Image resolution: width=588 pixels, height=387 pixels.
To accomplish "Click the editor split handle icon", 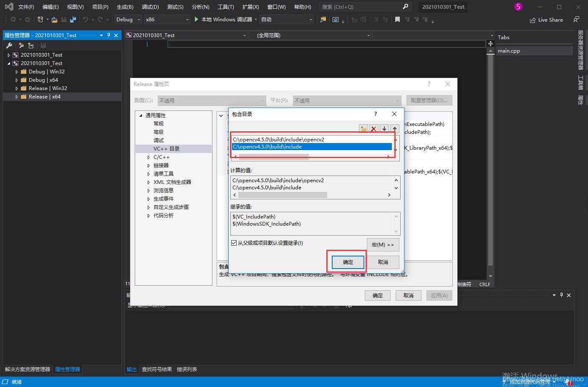I will tap(490, 43).
